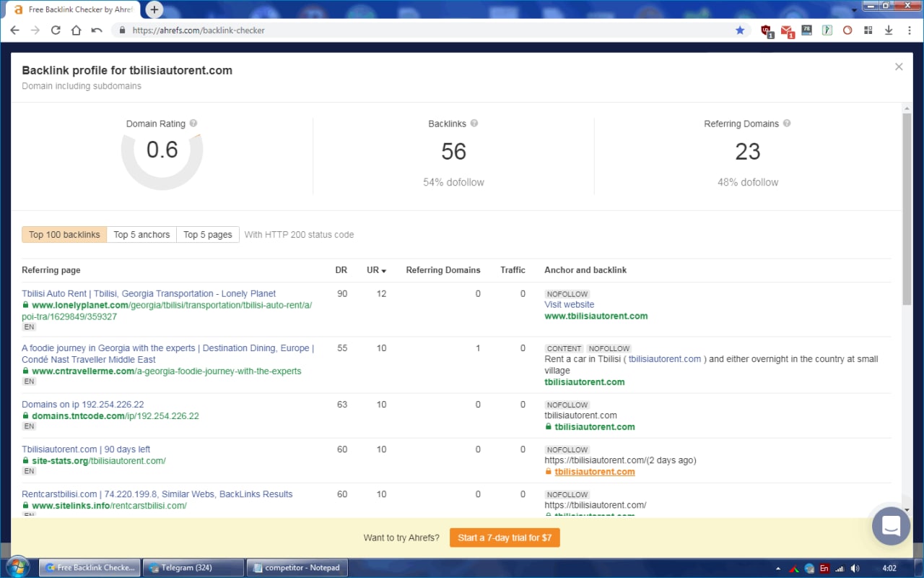The image size is (924, 578).
Task: Open a new browser tab
Action: [154, 10]
